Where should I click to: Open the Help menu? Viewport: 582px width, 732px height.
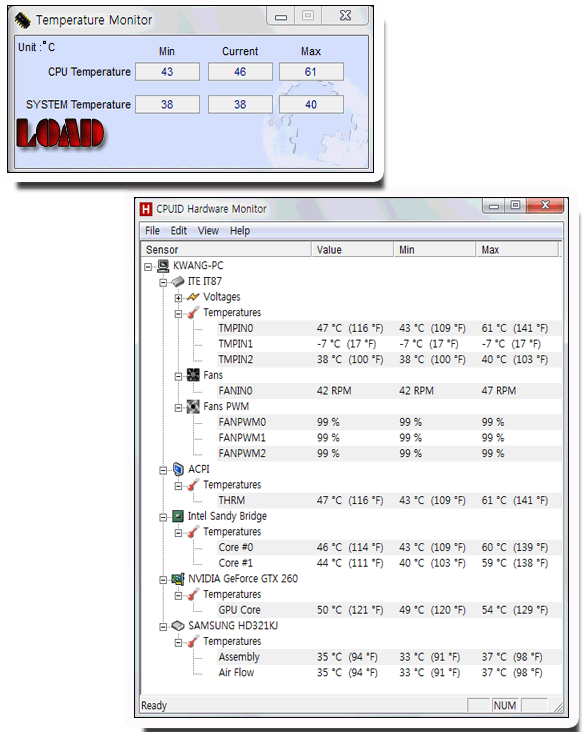pyautogui.click(x=240, y=231)
